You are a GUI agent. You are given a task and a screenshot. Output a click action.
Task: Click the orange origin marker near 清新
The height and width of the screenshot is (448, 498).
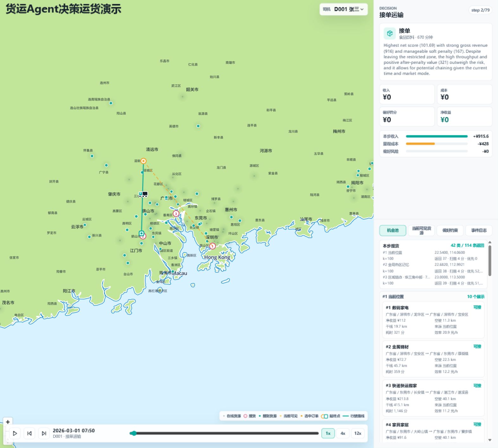point(144,161)
